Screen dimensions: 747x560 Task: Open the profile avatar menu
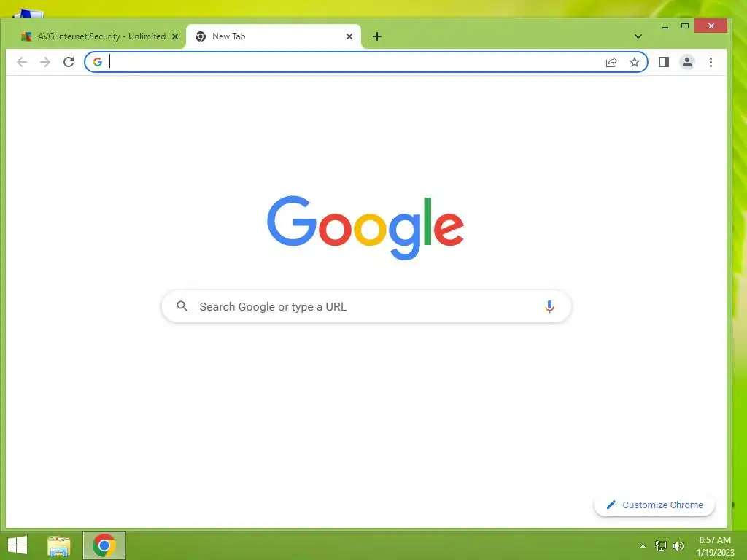tap(687, 62)
